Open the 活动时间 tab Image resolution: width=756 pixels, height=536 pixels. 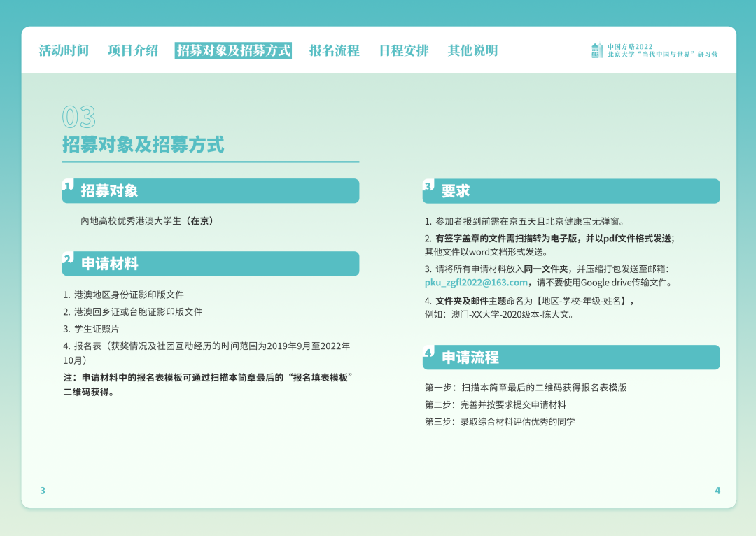click(64, 50)
